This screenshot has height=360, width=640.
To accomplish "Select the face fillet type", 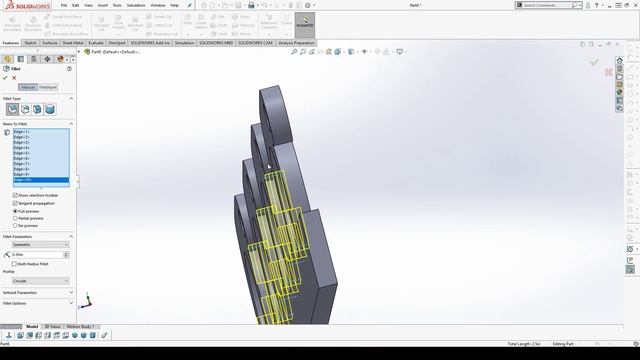I will click(x=38, y=109).
